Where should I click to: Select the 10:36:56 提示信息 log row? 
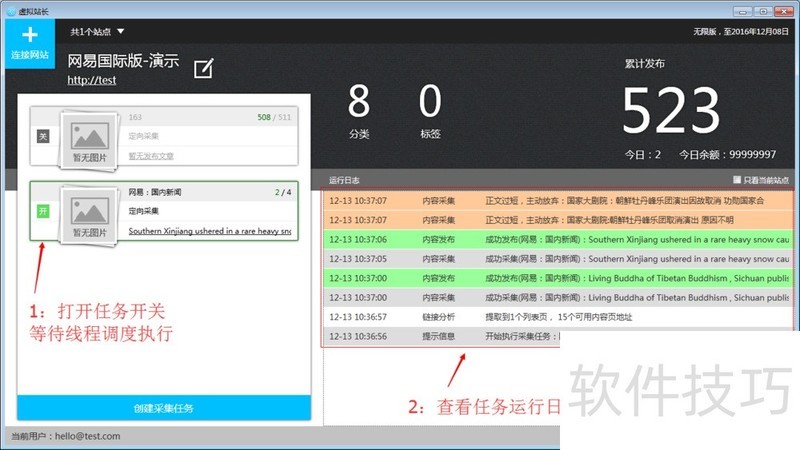(441, 336)
